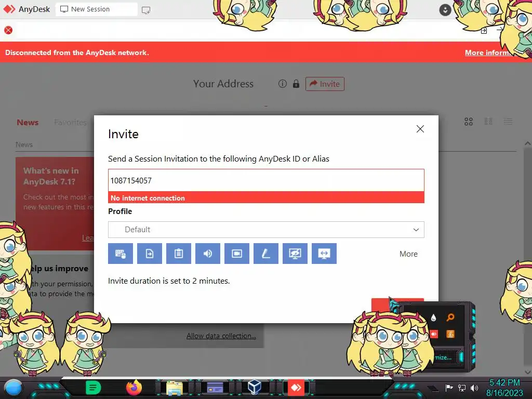This screenshot has height=399, width=532.
Task: Select the News tab
Action: [x=28, y=123]
